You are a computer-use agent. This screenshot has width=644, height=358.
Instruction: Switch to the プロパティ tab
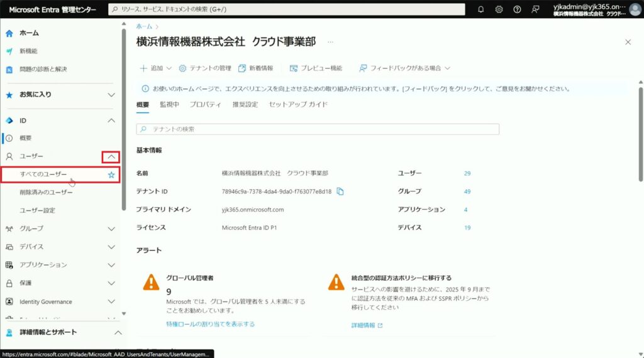(206, 104)
